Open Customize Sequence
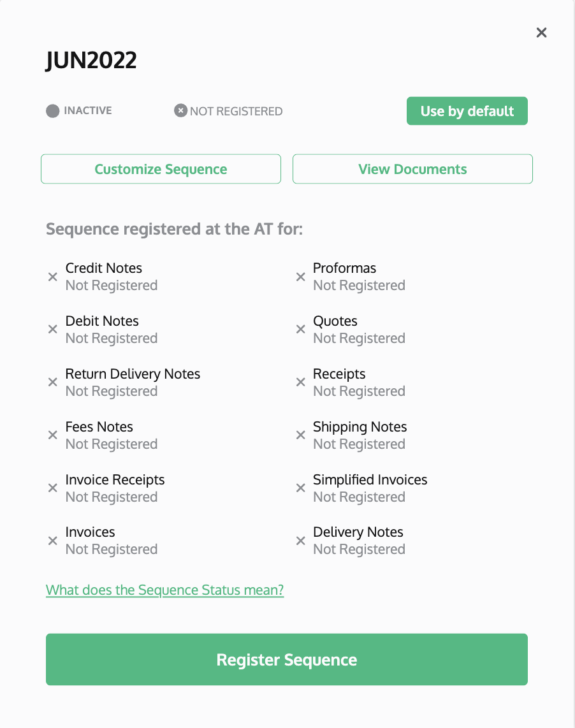Viewport: 575px width, 728px height. click(x=161, y=169)
